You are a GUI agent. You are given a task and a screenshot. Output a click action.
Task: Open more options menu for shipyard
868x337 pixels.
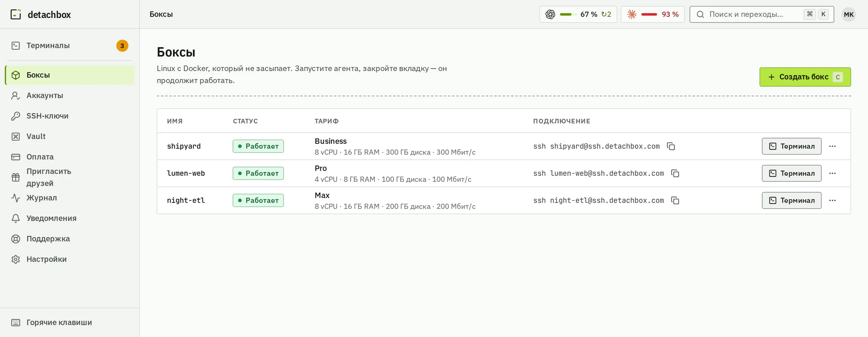(832, 146)
